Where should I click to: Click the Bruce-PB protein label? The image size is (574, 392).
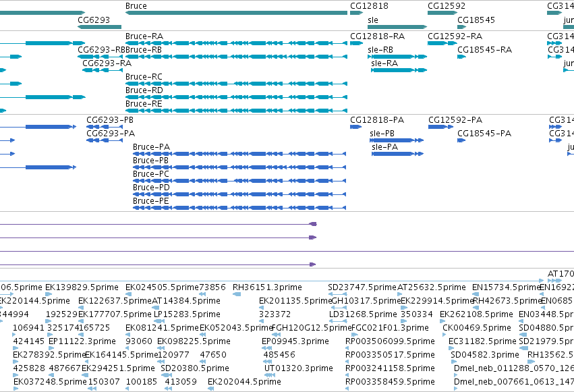pyautogui.click(x=150, y=161)
